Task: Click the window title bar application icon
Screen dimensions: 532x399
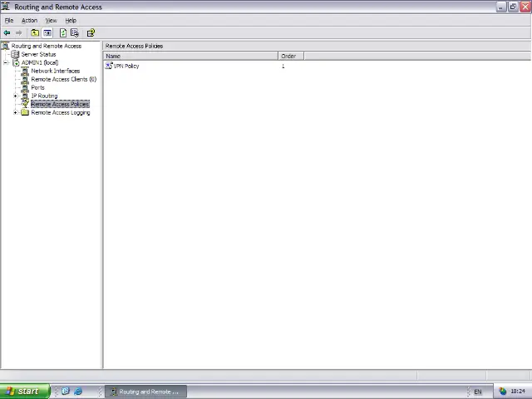Action: [6, 6]
